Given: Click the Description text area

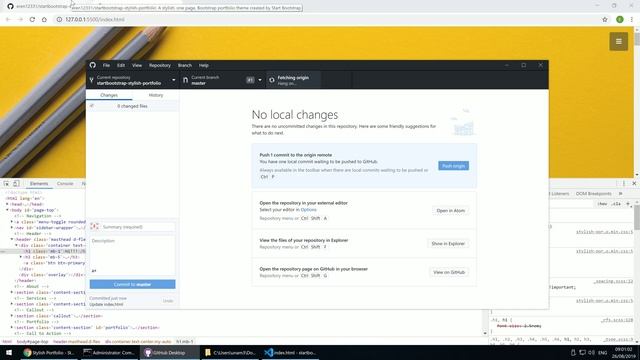Looking at the screenshot, I should [x=133, y=251].
